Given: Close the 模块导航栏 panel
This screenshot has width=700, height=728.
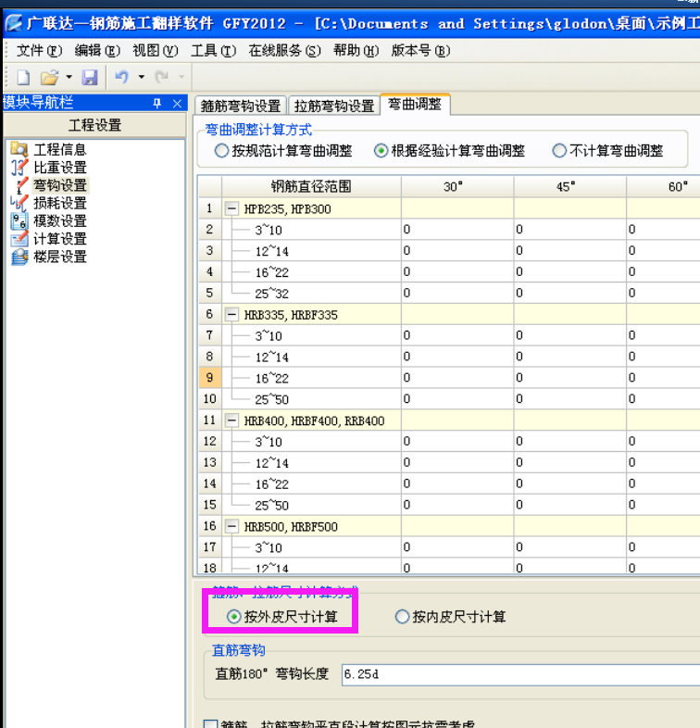Looking at the screenshot, I should click(177, 103).
